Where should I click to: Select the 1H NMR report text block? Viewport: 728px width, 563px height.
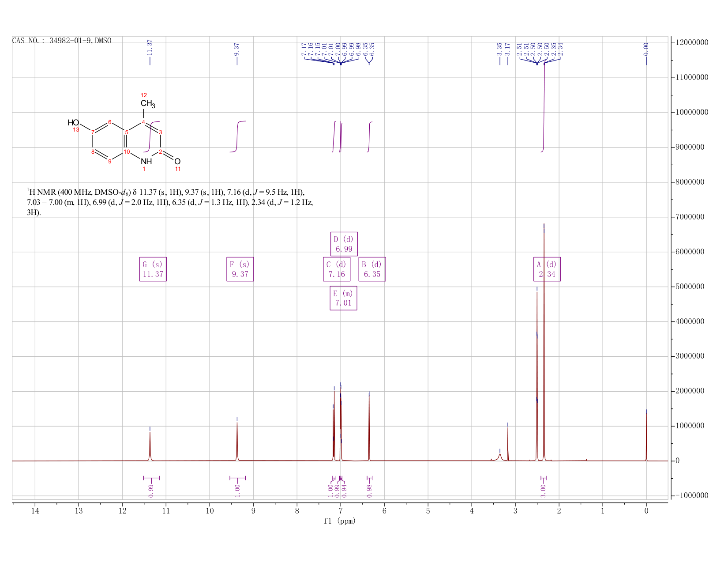click(x=170, y=202)
